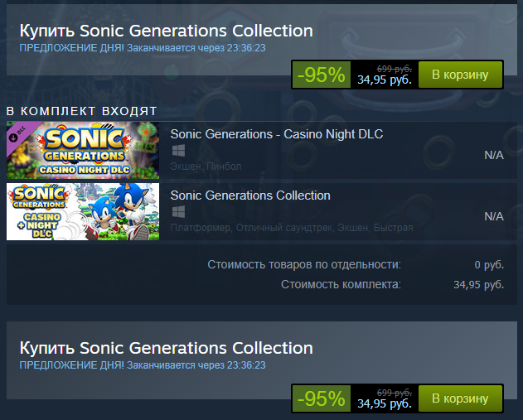
Task: Click the Sonic Generations Collection thumbnail image
Action: pos(82,211)
